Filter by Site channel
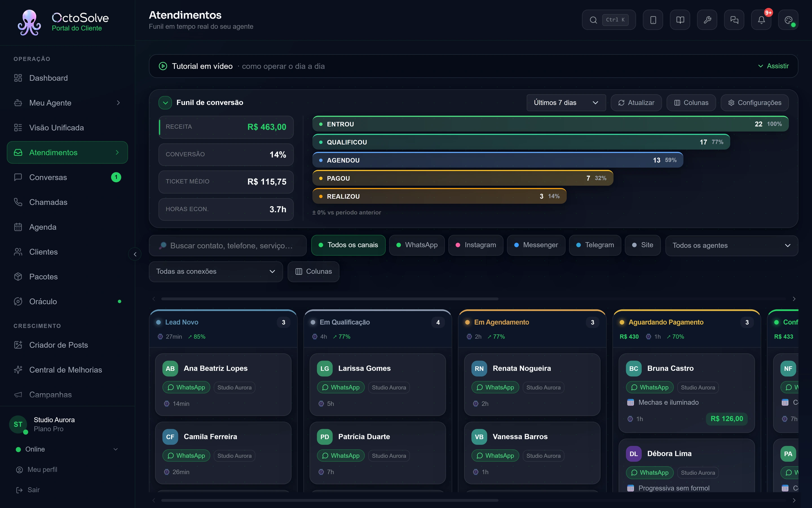812x508 pixels. 643,245
